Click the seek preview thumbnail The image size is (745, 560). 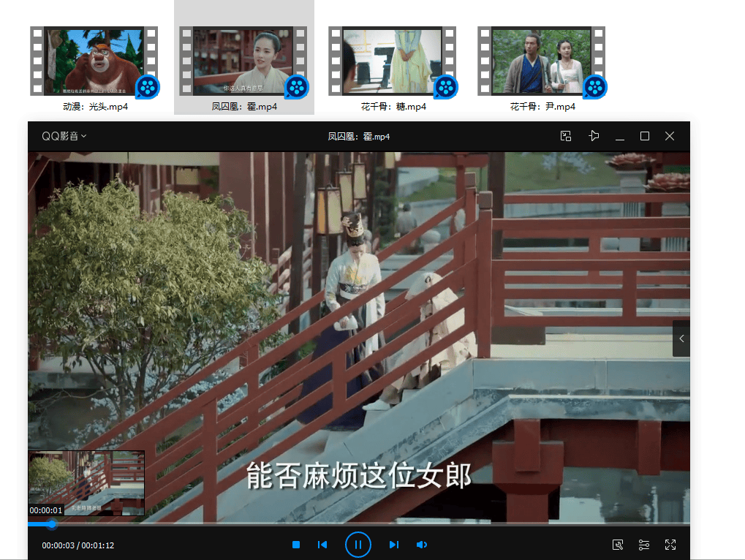click(86, 483)
